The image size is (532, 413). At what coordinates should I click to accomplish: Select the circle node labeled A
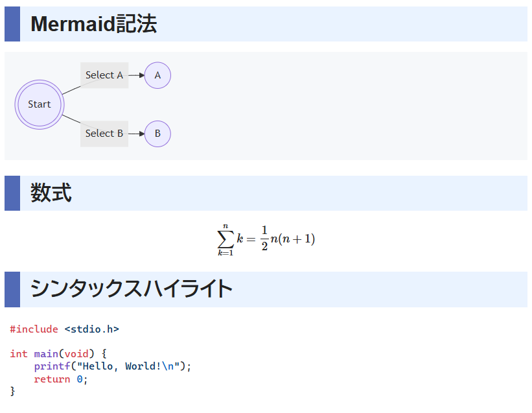point(157,75)
